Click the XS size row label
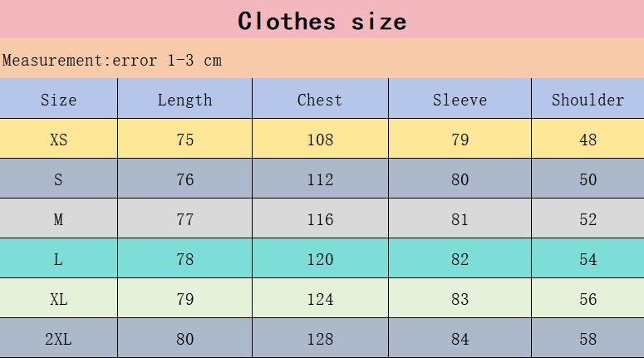The width and height of the screenshot is (644, 358). pos(58,140)
